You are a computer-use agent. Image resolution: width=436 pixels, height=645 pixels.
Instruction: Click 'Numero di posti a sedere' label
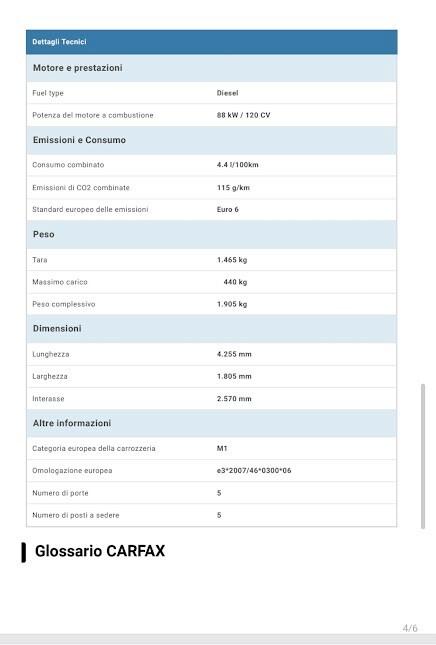[x=76, y=515]
